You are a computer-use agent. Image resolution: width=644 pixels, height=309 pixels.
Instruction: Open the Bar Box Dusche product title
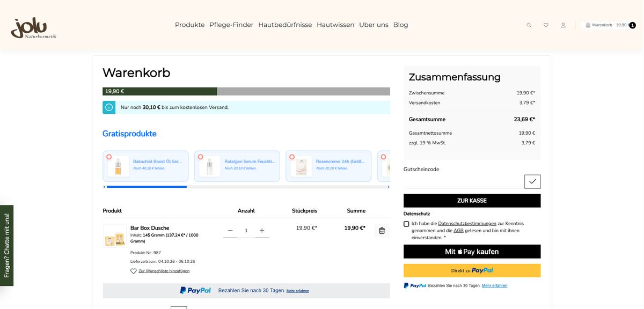tap(150, 228)
